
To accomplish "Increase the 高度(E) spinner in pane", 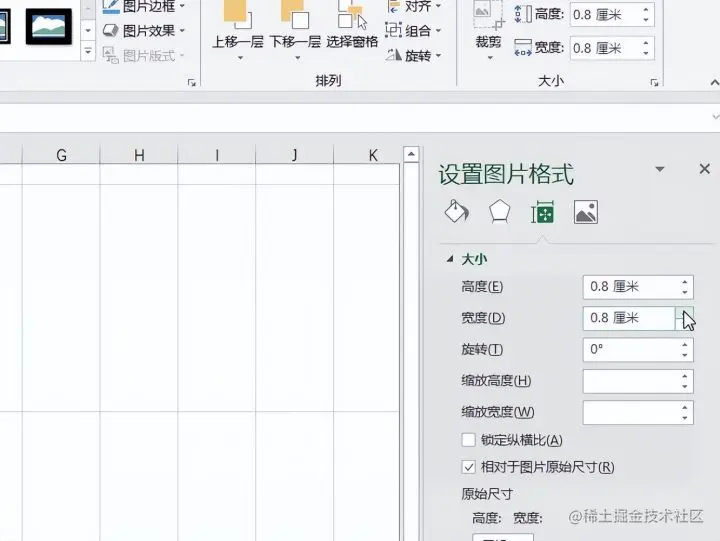I will (685, 282).
